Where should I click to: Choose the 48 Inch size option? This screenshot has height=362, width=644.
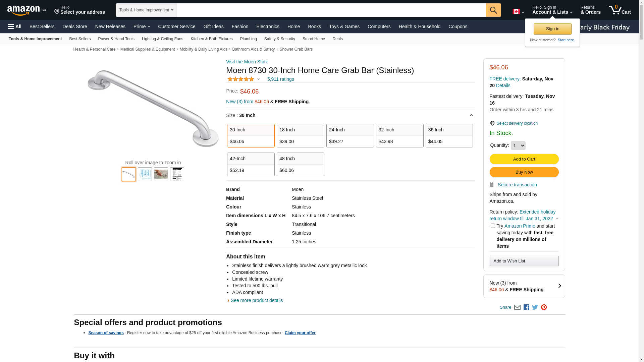click(300, 164)
